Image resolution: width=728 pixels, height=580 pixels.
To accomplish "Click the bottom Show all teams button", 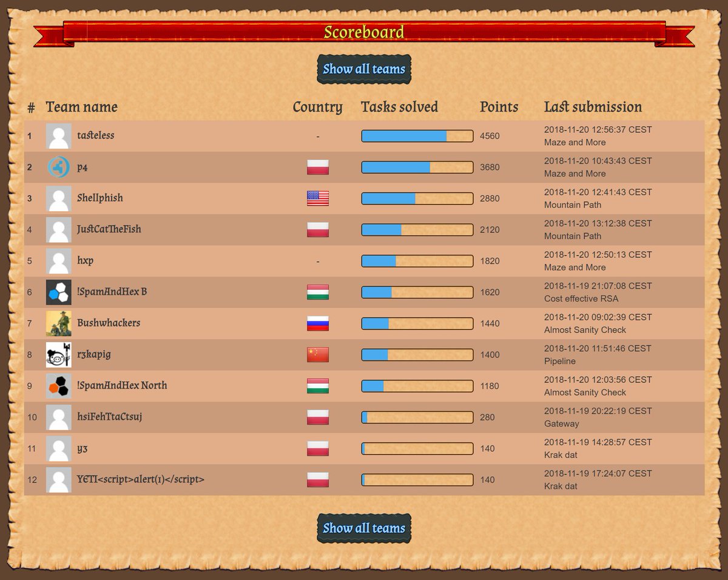I will point(364,528).
